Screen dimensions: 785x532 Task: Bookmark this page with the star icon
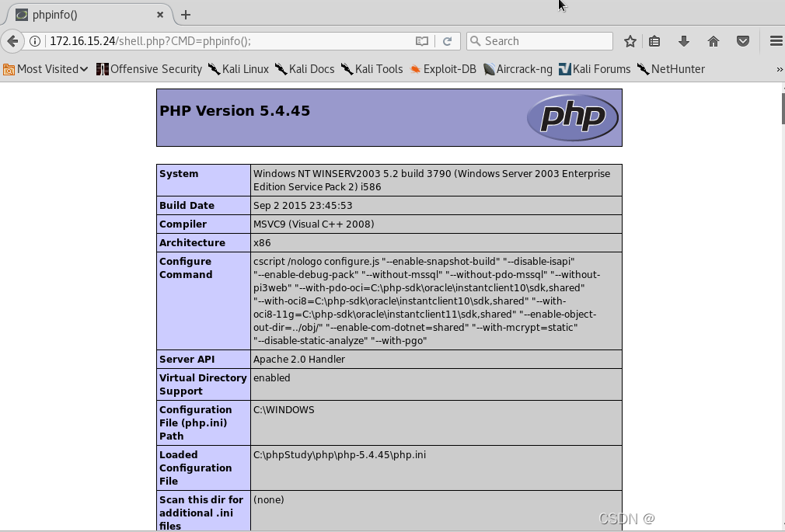click(x=630, y=41)
